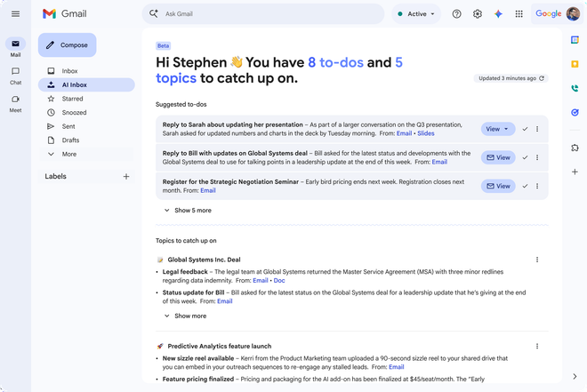Mark Reply to Bill to-do as done
This screenshot has height=392, width=587.
pyautogui.click(x=525, y=157)
